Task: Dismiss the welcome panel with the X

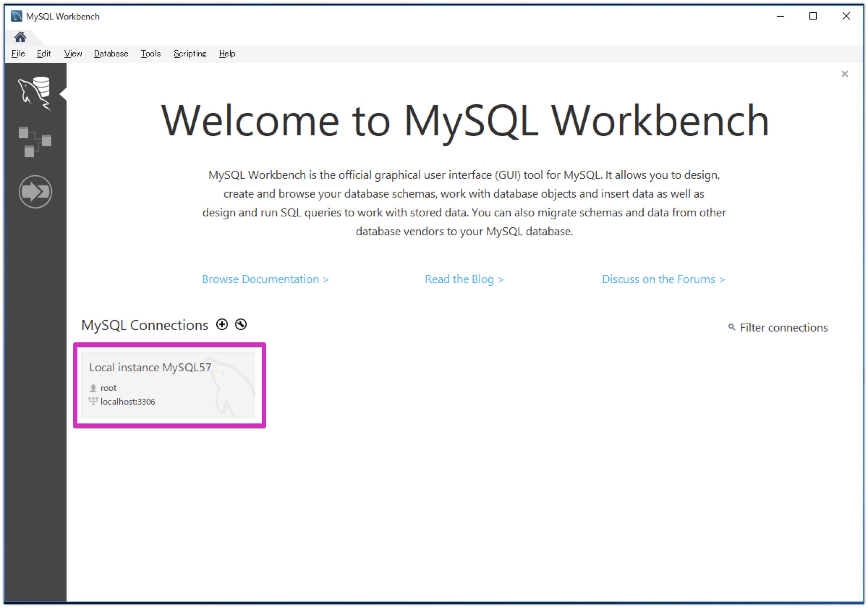Action: click(844, 74)
